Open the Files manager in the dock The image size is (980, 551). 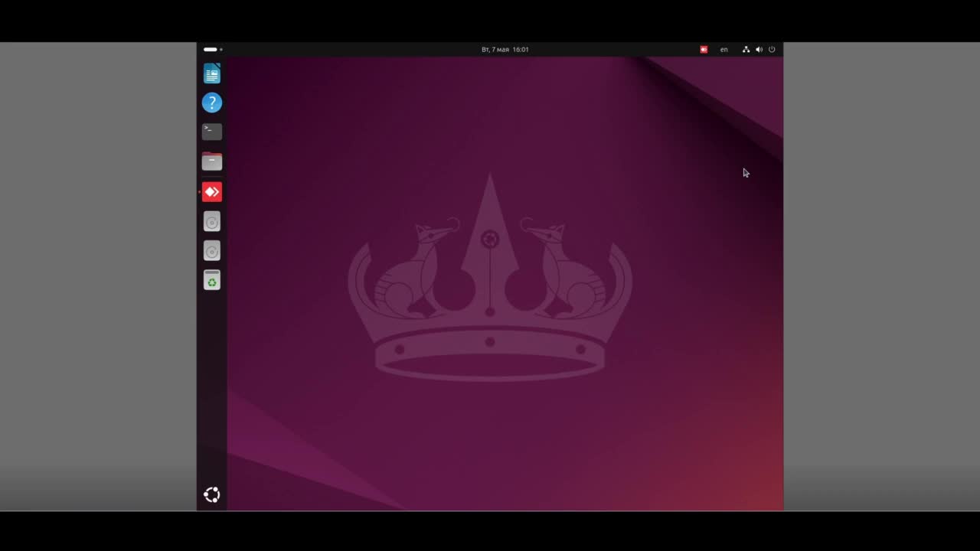coord(212,161)
